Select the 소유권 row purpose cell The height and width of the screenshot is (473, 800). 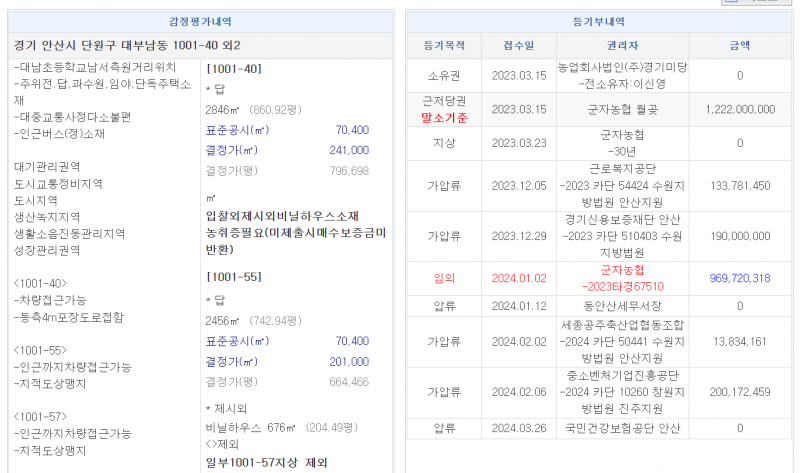(x=444, y=76)
